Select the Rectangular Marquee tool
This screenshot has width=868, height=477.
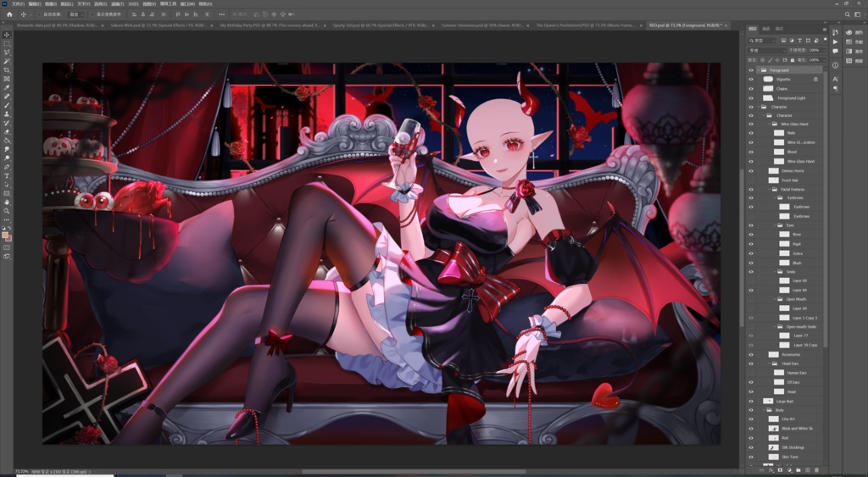click(x=7, y=43)
